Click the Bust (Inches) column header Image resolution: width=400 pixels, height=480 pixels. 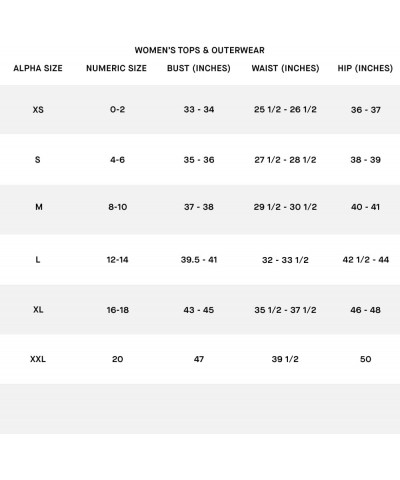(x=199, y=68)
